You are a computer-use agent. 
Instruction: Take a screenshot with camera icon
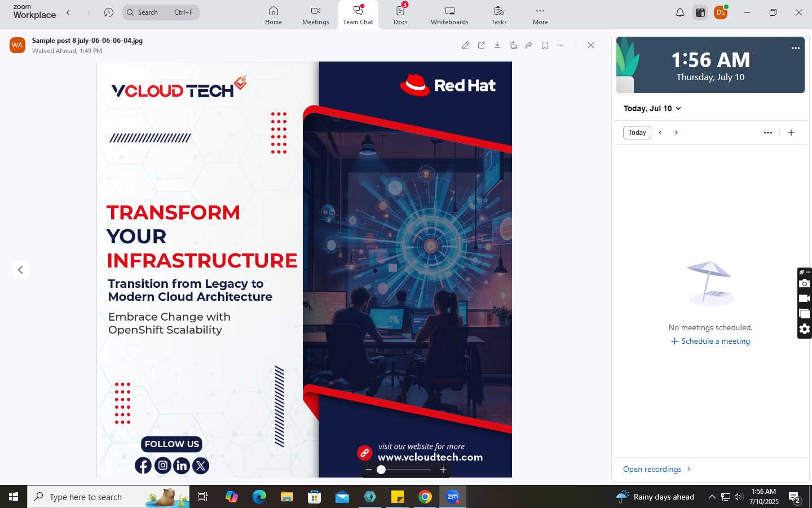[805, 283]
